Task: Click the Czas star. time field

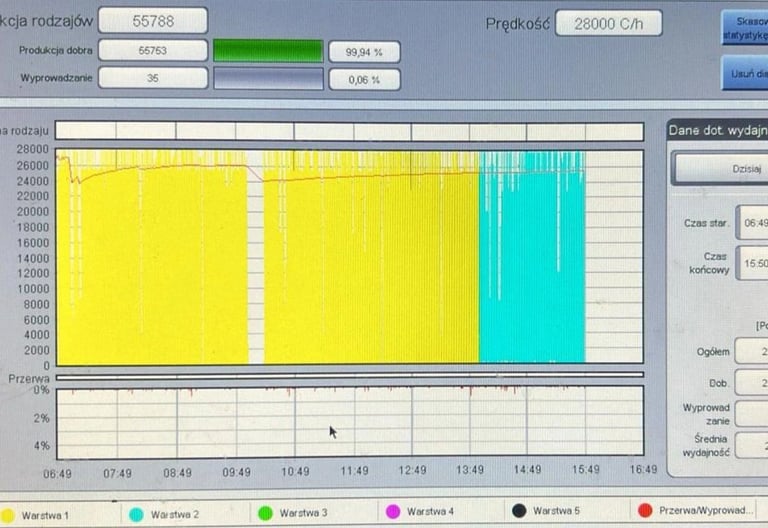Action: (752, 223)
